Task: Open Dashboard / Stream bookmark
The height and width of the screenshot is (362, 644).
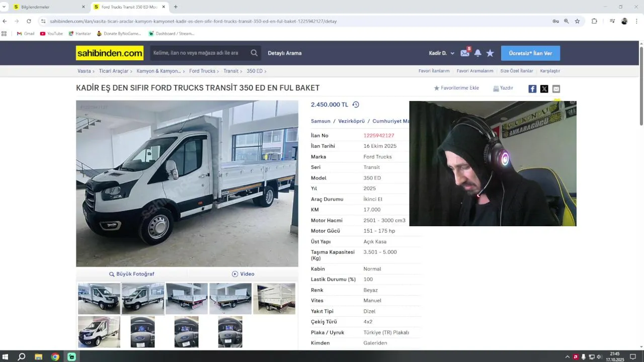Action: click(x=171, y=34)
